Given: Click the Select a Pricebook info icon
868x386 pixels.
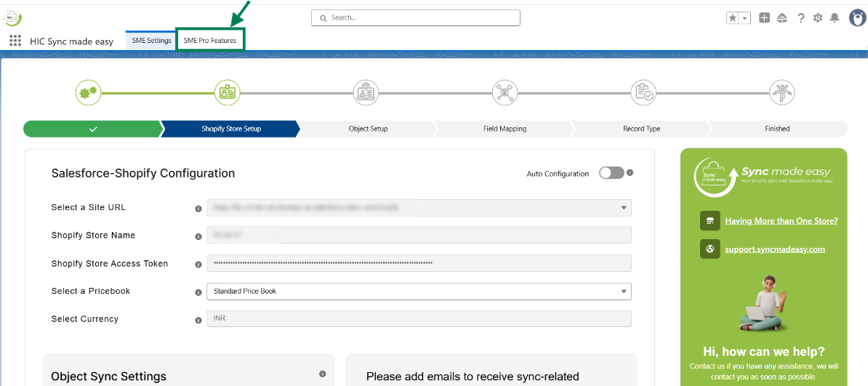Looking at the screenshot, I should click(x=198, y=292).
